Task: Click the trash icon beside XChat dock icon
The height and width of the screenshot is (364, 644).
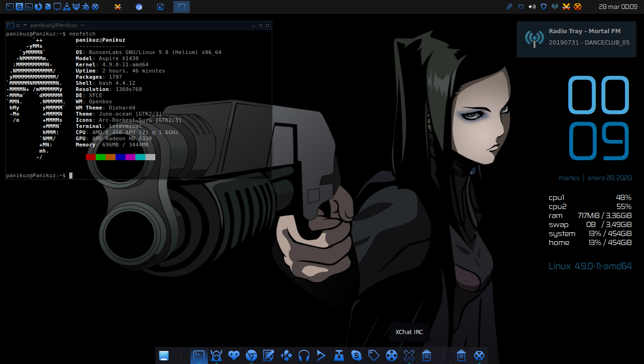Action: point(427,355)
